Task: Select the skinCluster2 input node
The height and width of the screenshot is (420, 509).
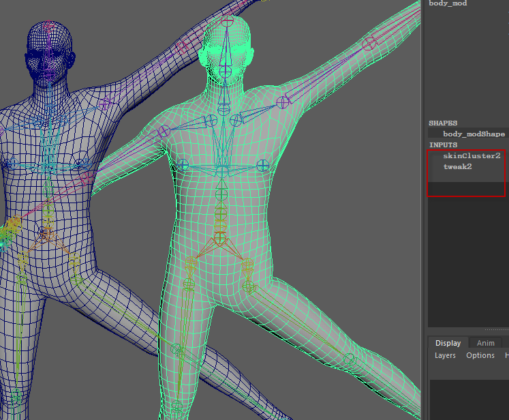Action: pos(472,156)
